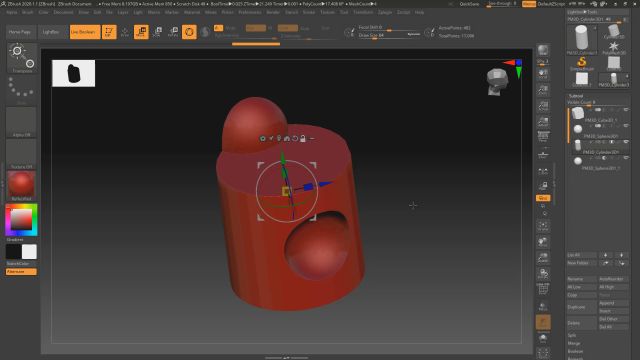
Task: Adjust the Draw Size slider
Action: pyautogui.click(x=389, y=36)
